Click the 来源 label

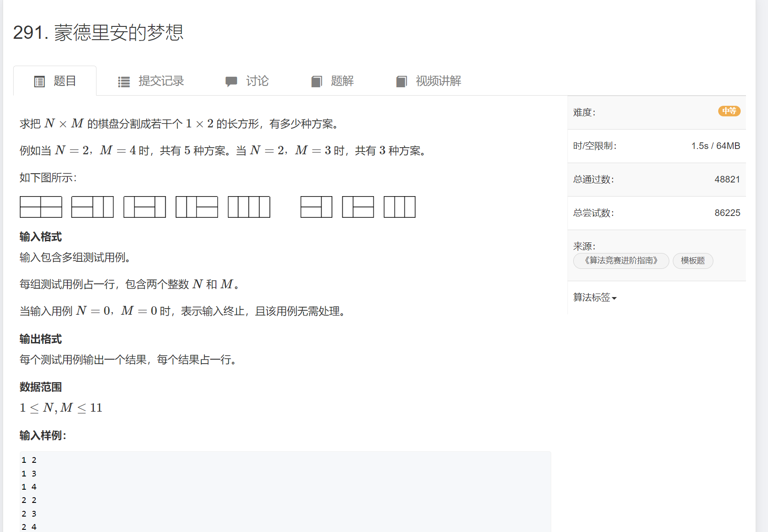(x=584, y=246)
